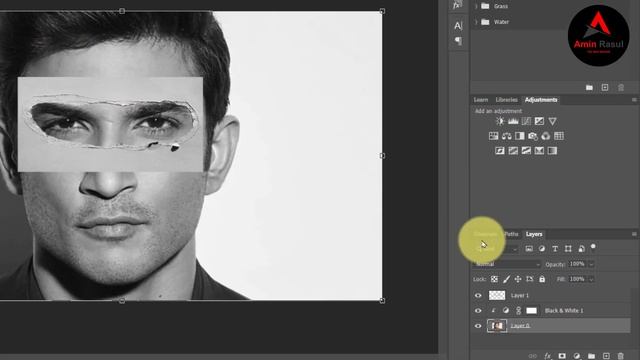Add a Threshold adjustment
Image resolution: width=640 pixels, height=360 pixels.
click(526, 151)
